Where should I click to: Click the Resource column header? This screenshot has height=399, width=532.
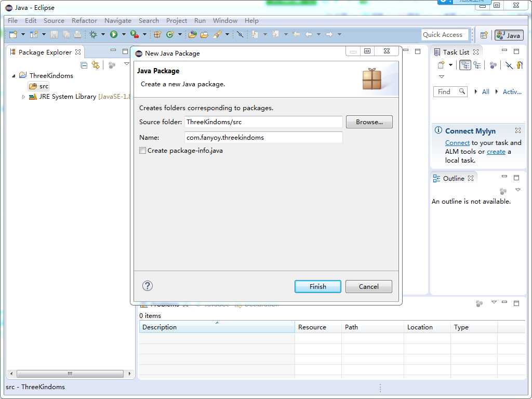click(318, 327)
